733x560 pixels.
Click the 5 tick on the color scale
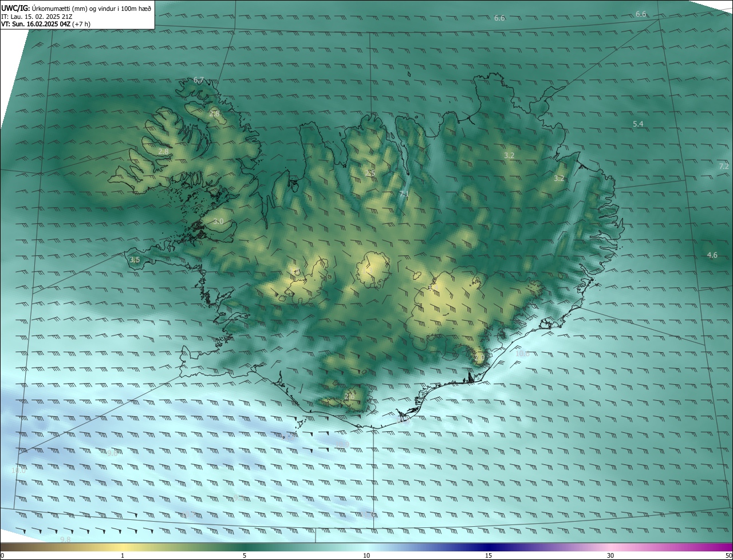[245, 556]
